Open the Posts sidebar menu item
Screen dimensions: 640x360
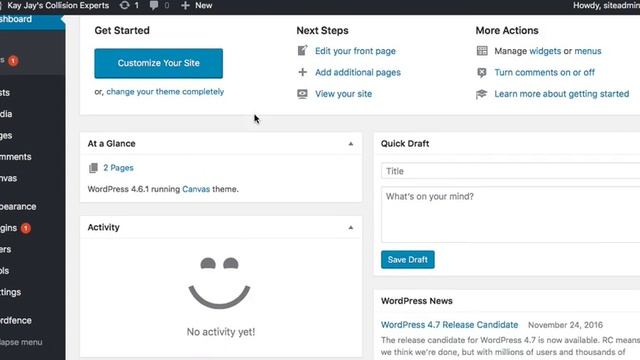coord(32,93)
